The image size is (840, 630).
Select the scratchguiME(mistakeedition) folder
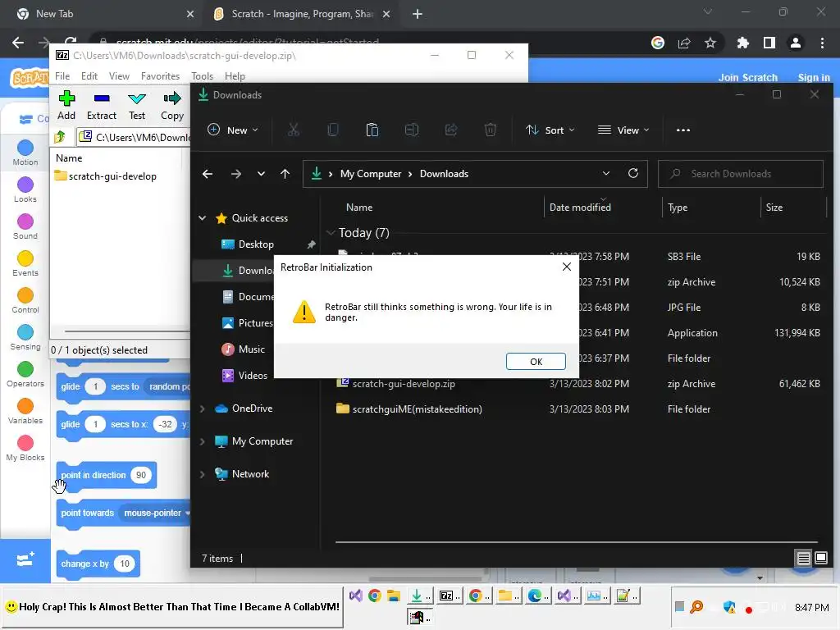pyautogui.click(x=409, y=409)
